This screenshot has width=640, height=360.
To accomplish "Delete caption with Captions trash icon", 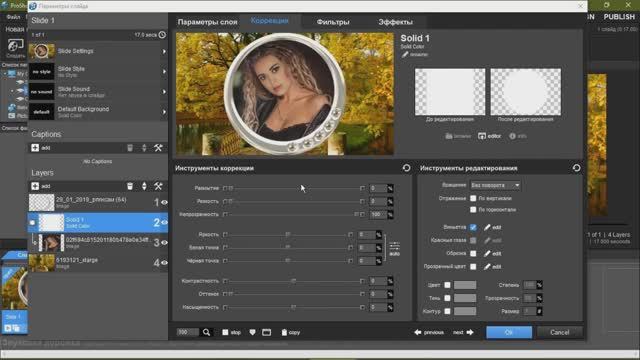I will click(x=130, y=148).
